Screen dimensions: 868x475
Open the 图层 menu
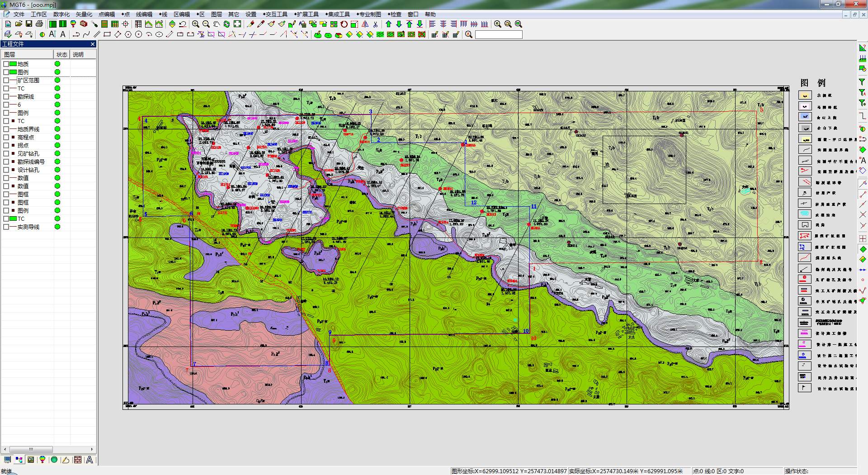(217, 14)
